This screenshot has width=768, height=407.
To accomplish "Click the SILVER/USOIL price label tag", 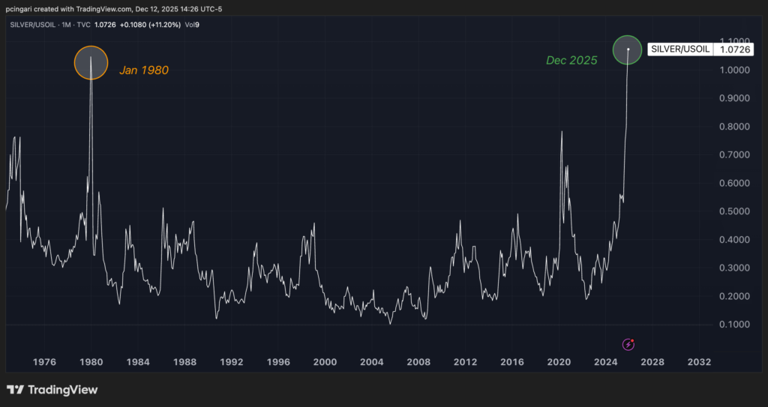I will tap(680, 49).
